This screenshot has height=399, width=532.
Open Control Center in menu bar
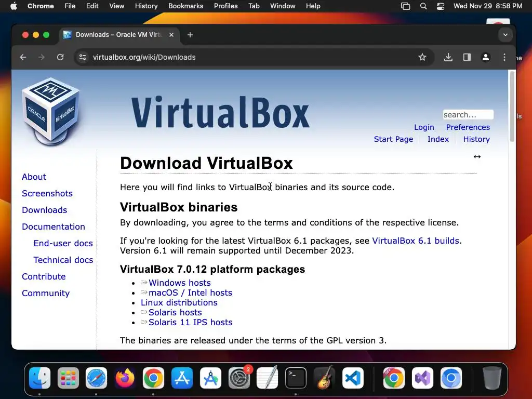441,6
